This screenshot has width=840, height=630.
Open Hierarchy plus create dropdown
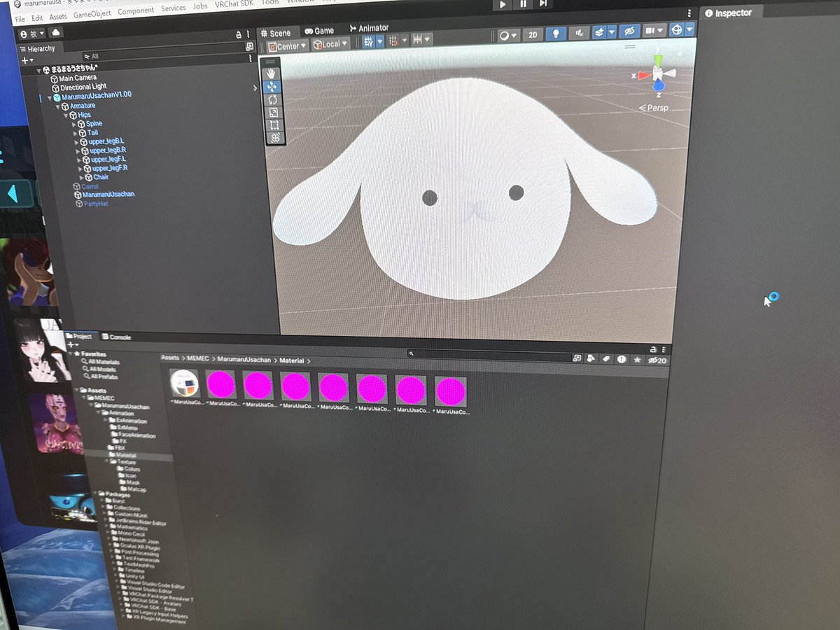click(x=27, y=60)
